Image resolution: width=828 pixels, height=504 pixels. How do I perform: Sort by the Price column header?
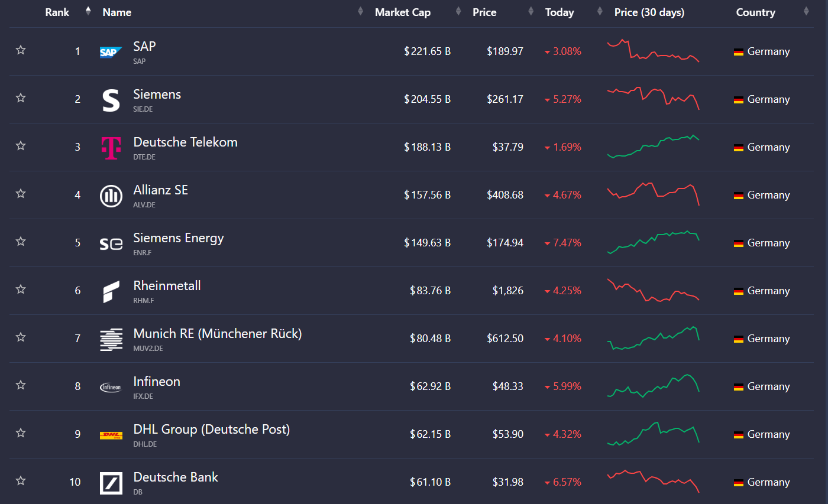484,12
